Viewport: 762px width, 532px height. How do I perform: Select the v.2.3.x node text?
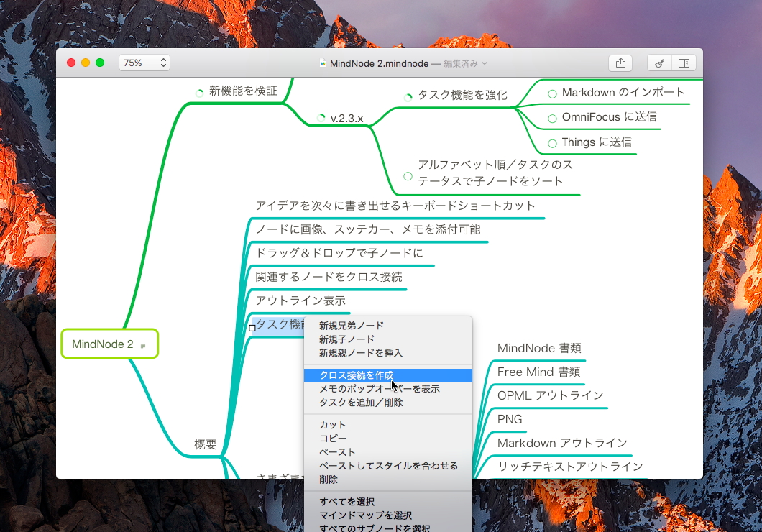[347, 118]
